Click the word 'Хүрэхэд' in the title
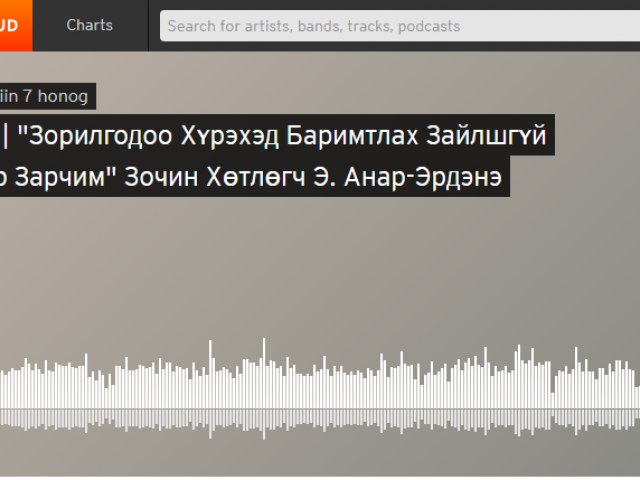This screenshot has height=480, width=640. (229, 136)
